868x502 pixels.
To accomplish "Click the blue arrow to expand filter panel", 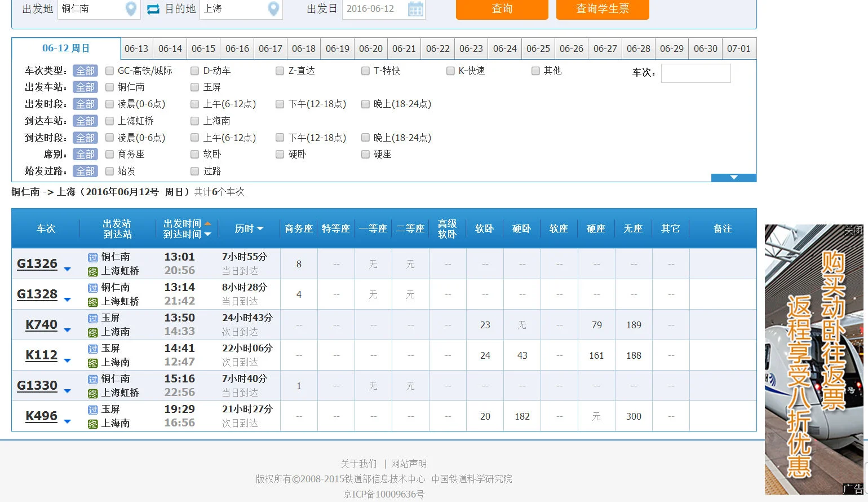I will coord(733,177).
